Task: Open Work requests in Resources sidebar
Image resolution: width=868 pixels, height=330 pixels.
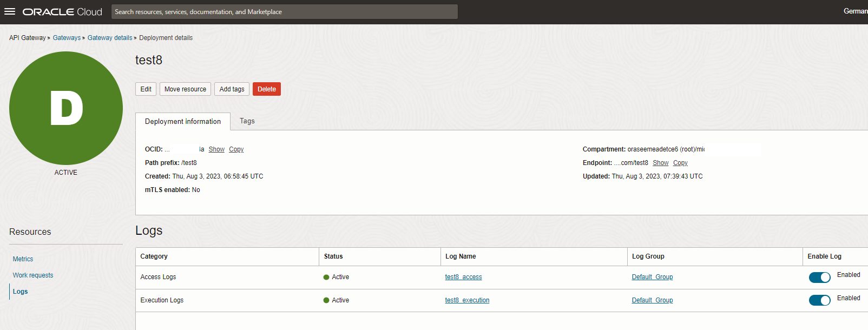Action: coord(33,275)
